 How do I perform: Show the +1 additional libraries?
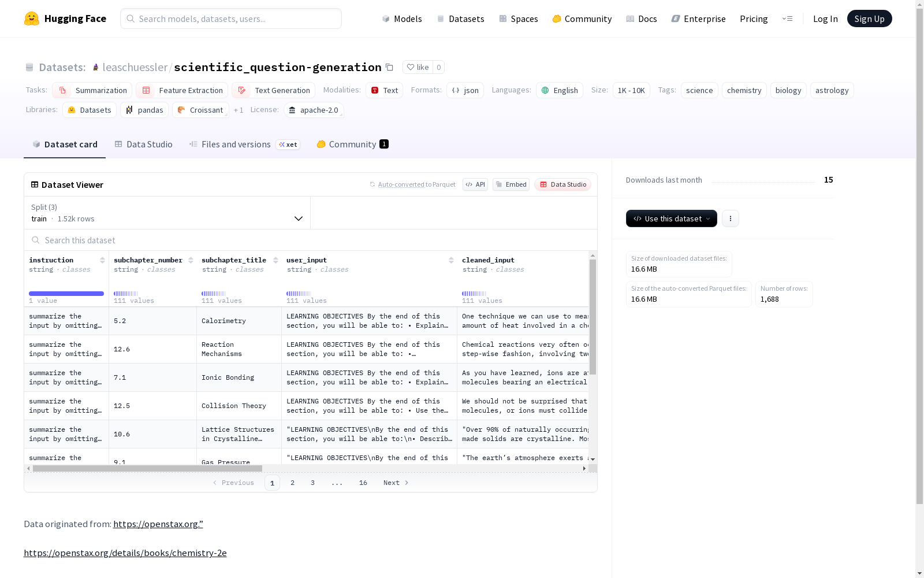239,110
